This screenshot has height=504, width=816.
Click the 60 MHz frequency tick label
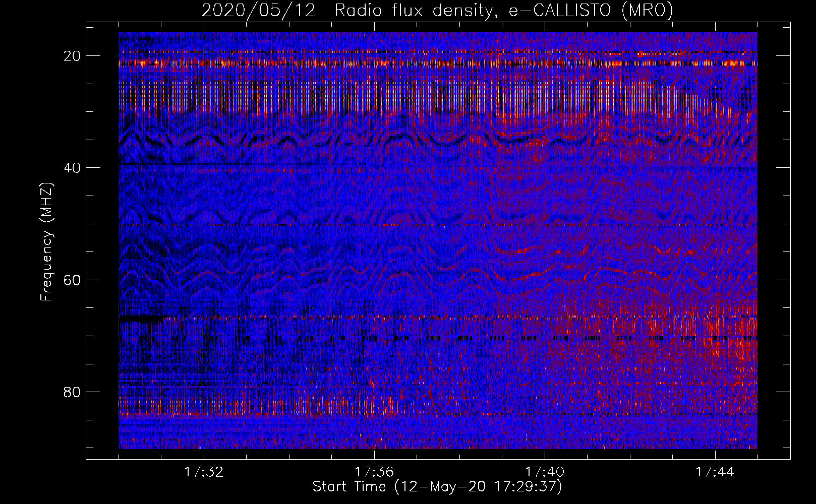tap(73, 280)
